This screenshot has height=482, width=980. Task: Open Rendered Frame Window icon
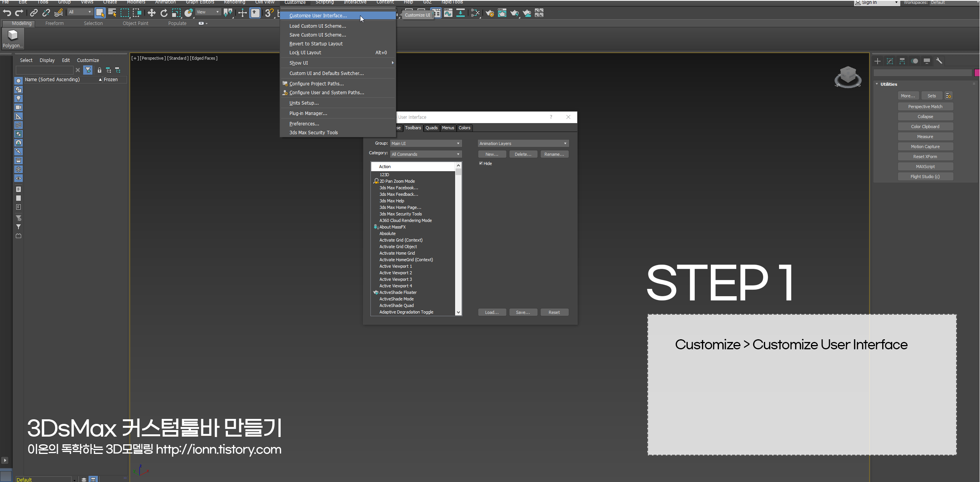coord(502,13)
